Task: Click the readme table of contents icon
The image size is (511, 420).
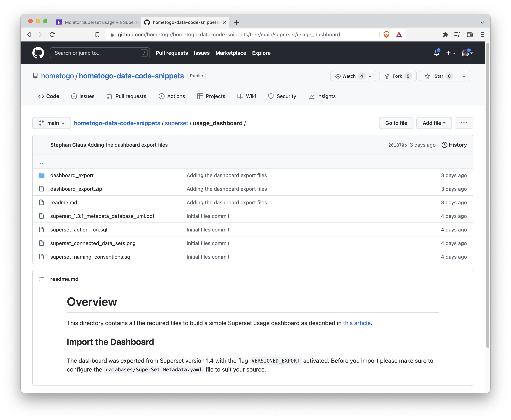Action: click(41, 279)
